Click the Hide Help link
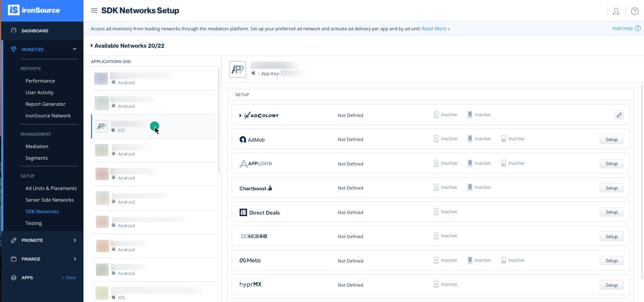Image resolution: width=644 pixels, height=302 pixels. 622,28
